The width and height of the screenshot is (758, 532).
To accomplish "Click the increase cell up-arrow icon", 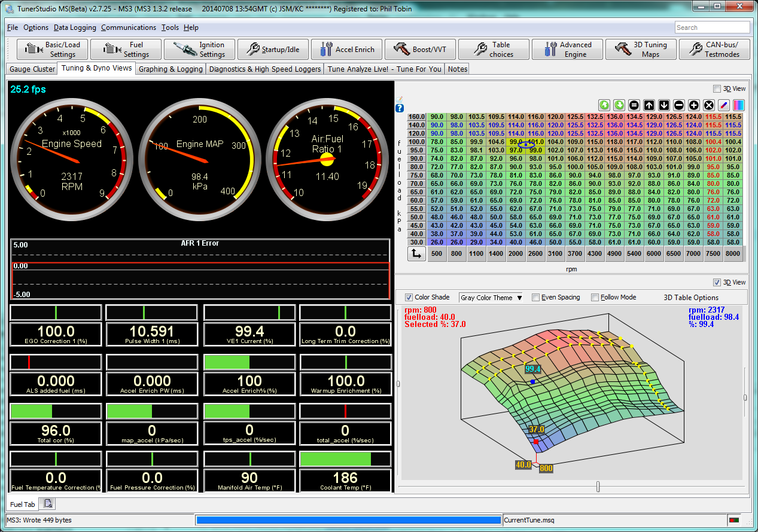I will click(649, 105).
